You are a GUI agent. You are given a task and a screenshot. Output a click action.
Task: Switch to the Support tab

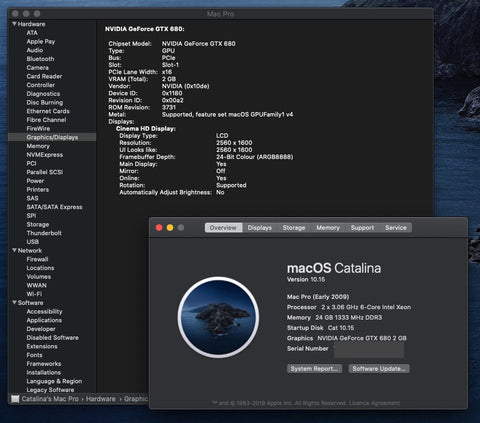[362, 228]
